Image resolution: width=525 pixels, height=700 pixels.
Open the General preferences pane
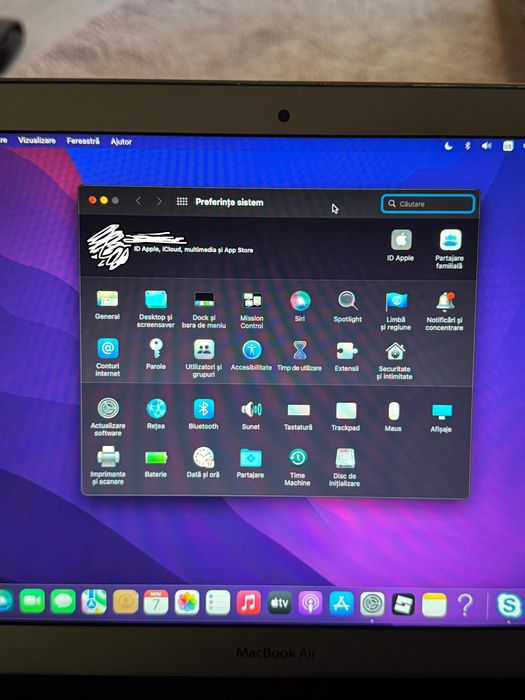click(107, 304)
